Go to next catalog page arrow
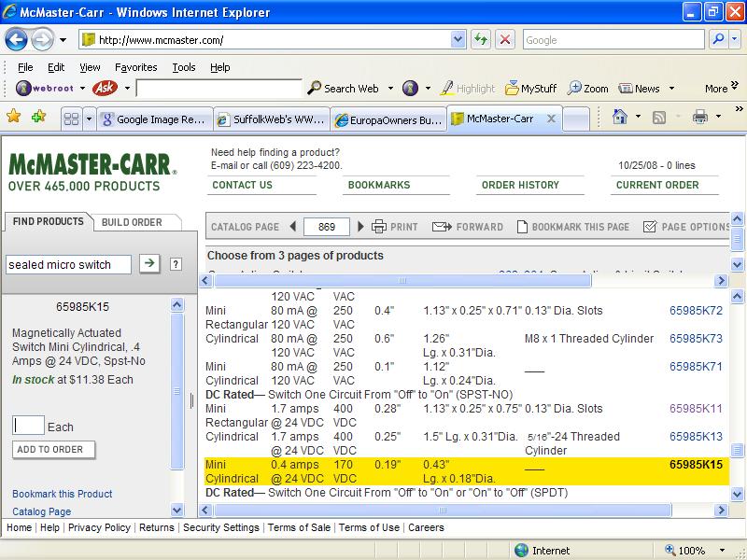Screen dimensions: 747x560 click(x=361, y=227)
